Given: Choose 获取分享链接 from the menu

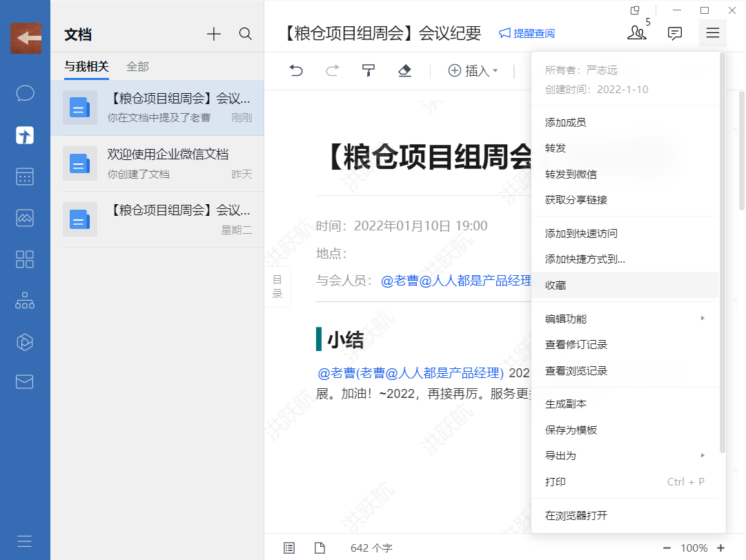Looking at the screenshot, I should point(625,200).
